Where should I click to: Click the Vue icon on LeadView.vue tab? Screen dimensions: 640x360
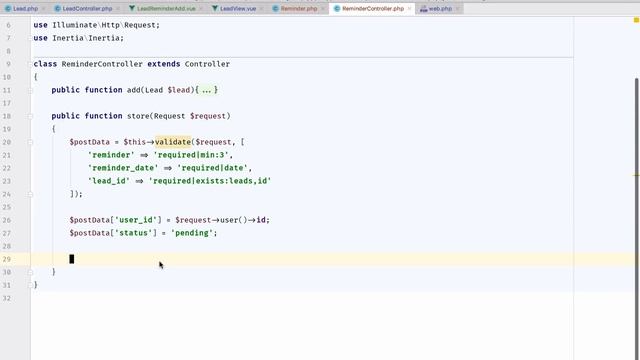tap(215, 9)
